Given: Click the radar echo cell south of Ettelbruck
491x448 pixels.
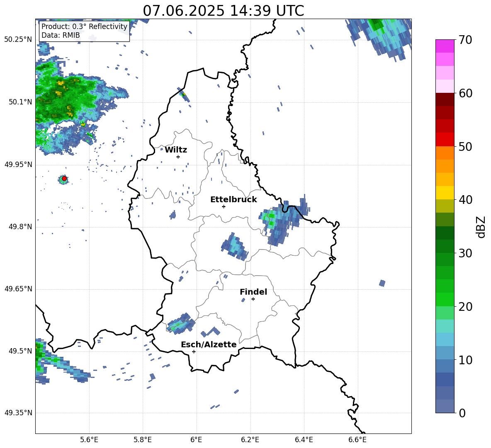Looking at the screenshot, I should click(x=235, y=247).
